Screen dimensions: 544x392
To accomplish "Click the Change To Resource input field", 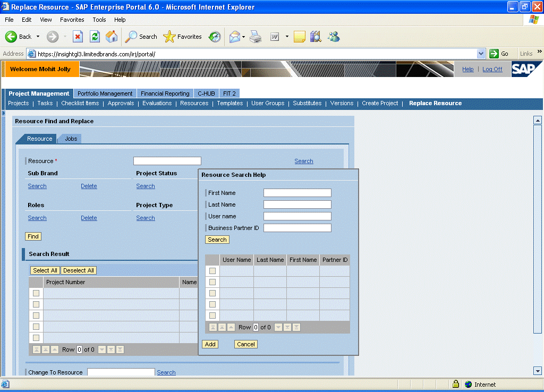I will coord(121,372).
